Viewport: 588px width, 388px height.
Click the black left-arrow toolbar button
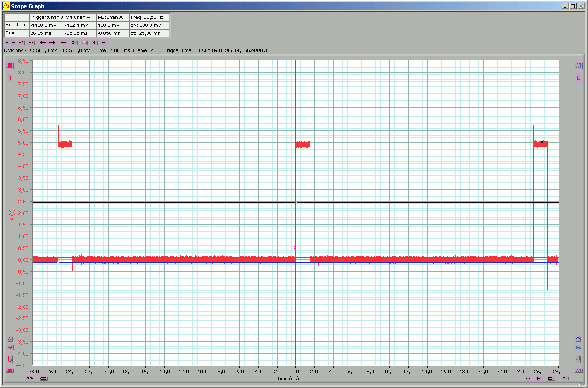[x=43, y=43]
